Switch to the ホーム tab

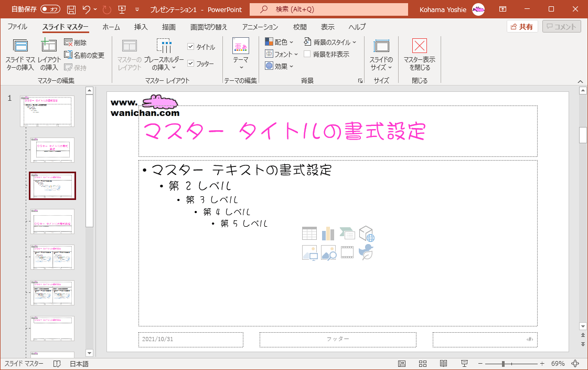pos(111,27)
